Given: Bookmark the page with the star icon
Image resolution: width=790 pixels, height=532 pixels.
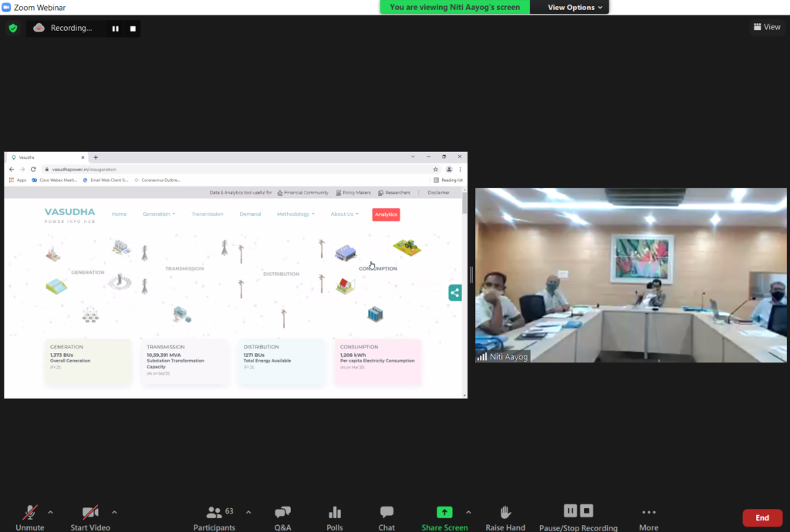Looking at the screenshot, I should tap(436, 170).
